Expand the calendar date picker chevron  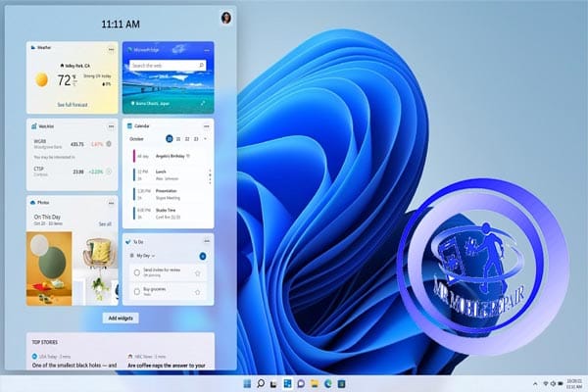(x=205, y=139)
